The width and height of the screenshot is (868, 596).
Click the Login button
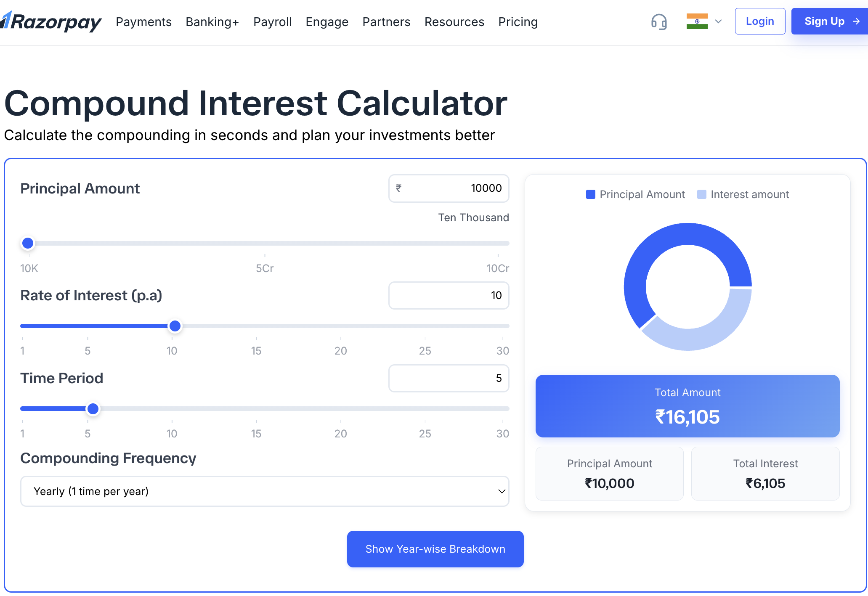[x=760, y=21]
